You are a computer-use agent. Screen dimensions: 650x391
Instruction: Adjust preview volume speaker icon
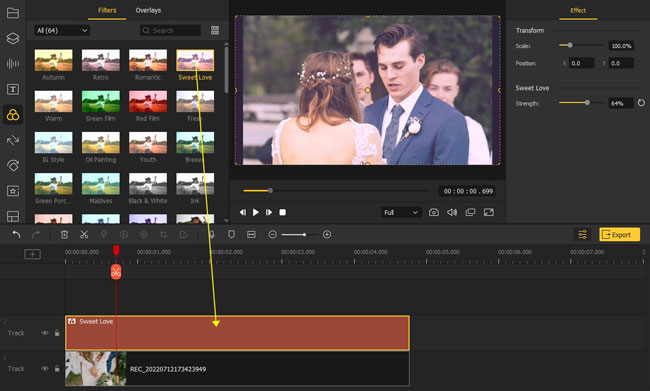click(x=452, y=212)
